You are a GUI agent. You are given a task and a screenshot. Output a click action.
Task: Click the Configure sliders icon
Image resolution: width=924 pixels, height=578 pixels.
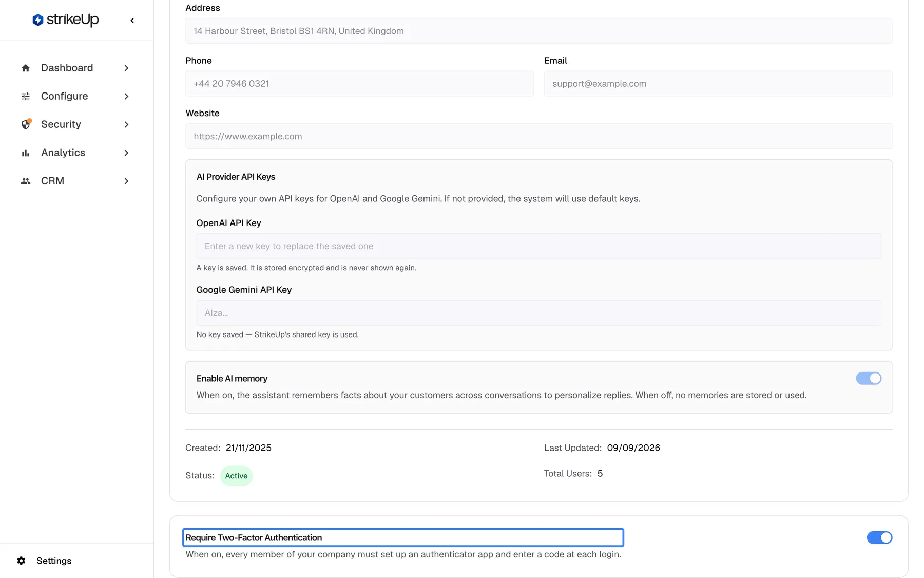(26, 96)
